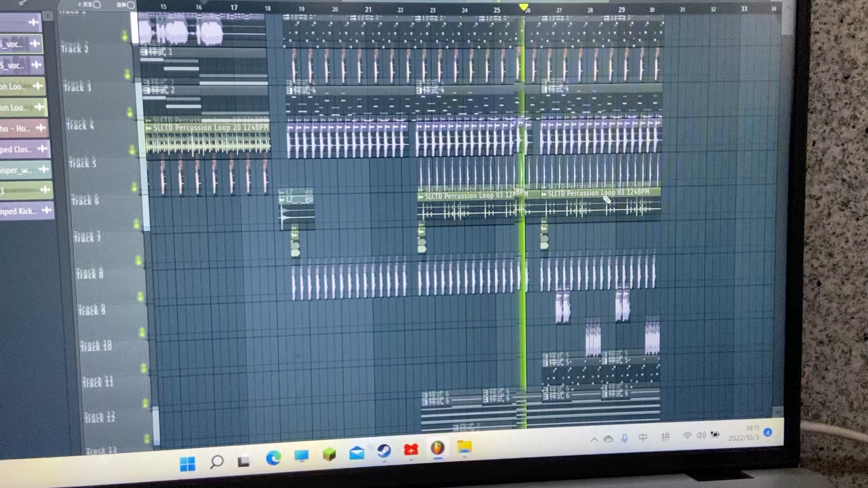The height and width of the screenshot is (488, 868).
Task: Click the microphone tray icon
Action: pos(624,438)
